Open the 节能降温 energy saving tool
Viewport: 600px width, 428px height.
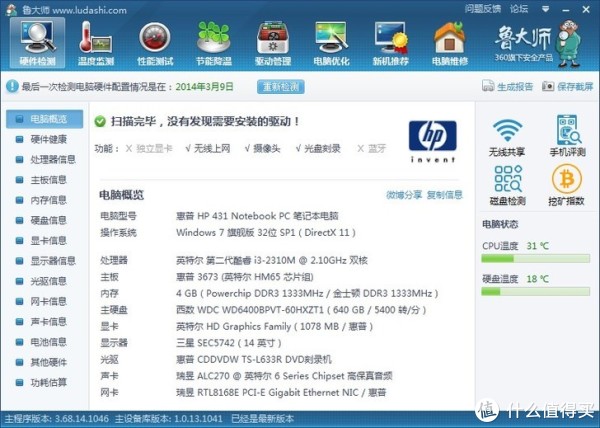[214, 43]
